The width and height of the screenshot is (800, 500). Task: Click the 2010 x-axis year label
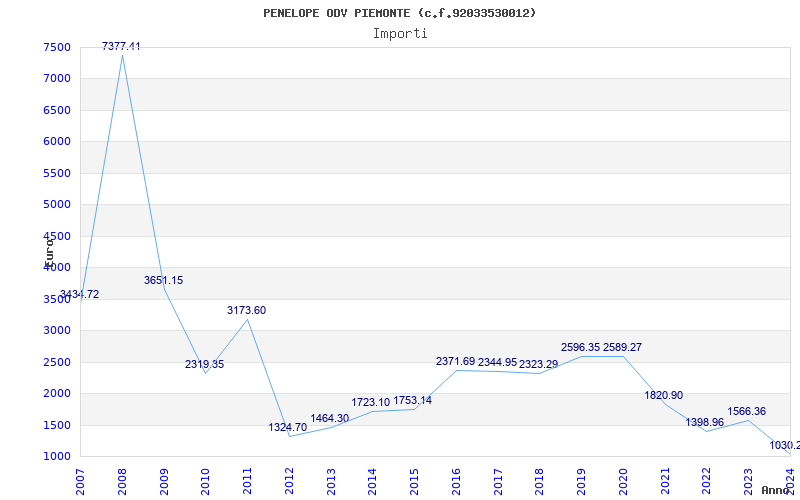(206, 481)
